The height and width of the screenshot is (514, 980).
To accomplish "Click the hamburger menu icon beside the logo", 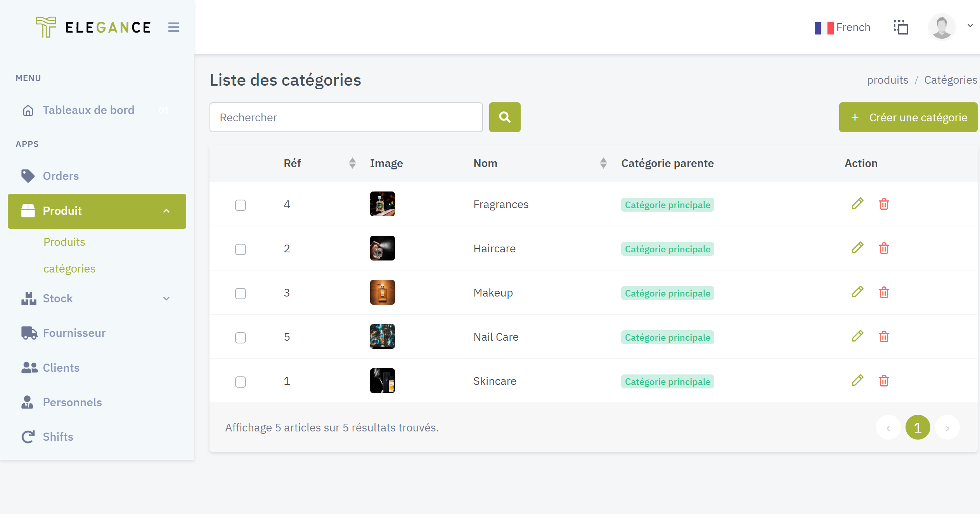I will pos(173,27).
